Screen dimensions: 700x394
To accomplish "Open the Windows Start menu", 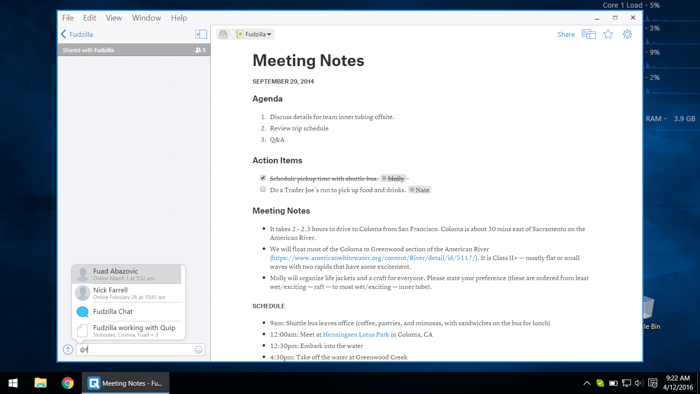I will tap(13, 383).
